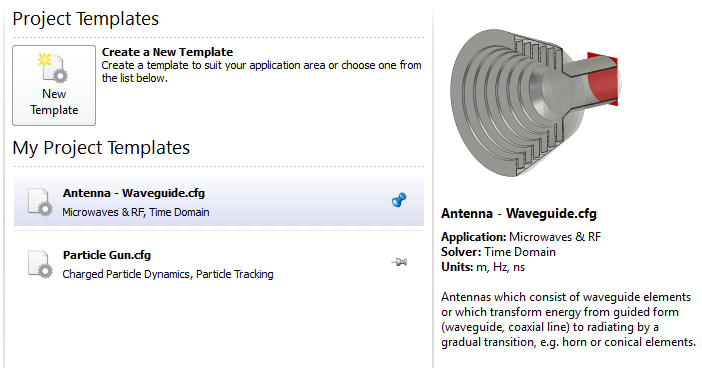Click the New Template button

click(x=54, y=85)
